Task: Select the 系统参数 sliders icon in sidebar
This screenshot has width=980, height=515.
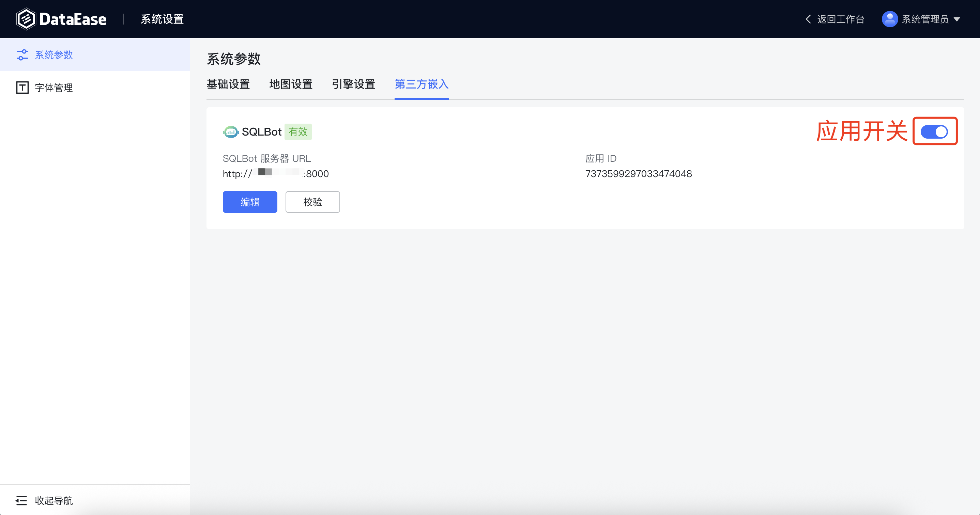Action: [22, 54]
